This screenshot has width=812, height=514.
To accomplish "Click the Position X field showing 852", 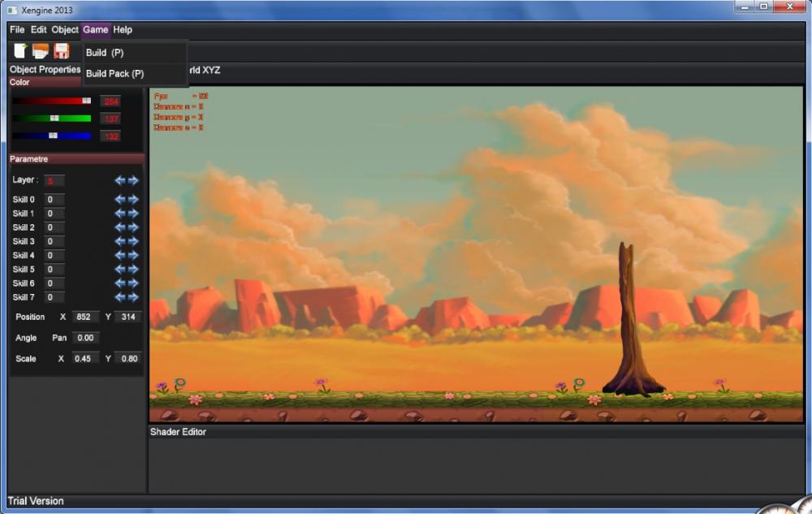I will [x=85, y=317].
